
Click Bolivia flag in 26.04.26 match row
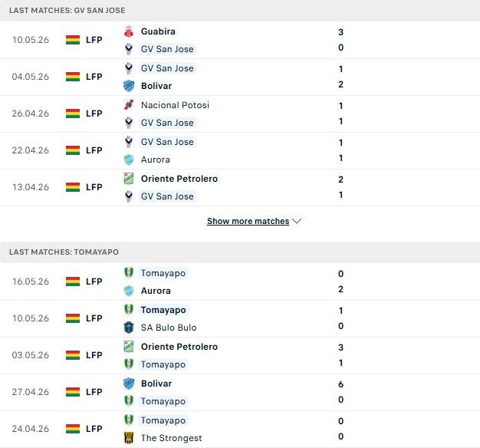tap(73, 114)
